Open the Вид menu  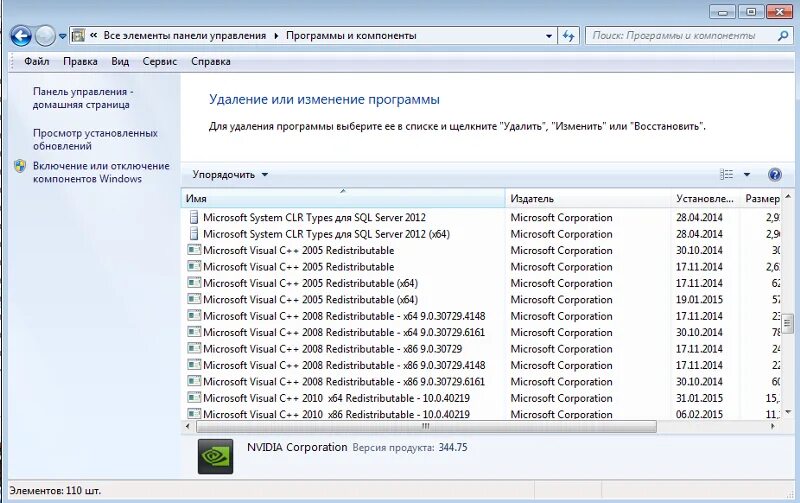[x=120, y=62]
